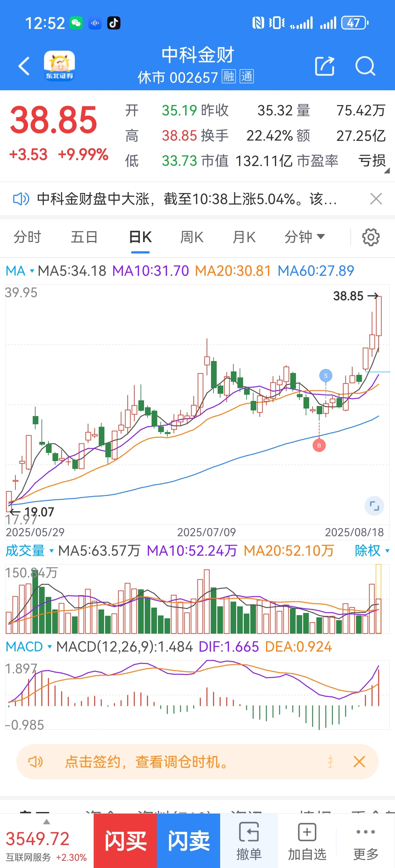
Task: Open the 更多 three-dots menu
Action: coord(366,841)
